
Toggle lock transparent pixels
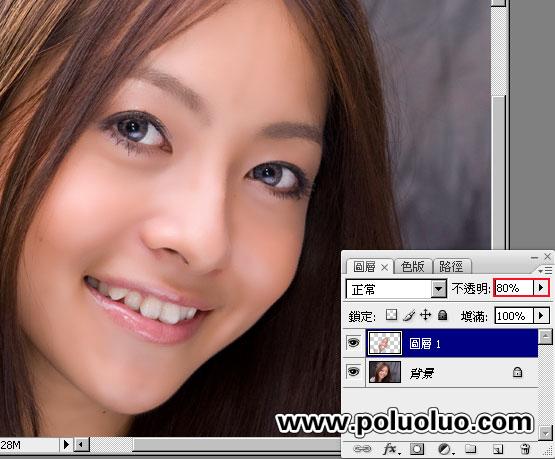(391, 315)
